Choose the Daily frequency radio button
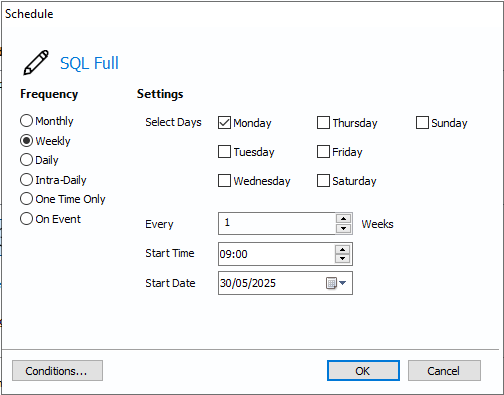Viewport: 504px width, 395px height. click(x=26, y=160)
